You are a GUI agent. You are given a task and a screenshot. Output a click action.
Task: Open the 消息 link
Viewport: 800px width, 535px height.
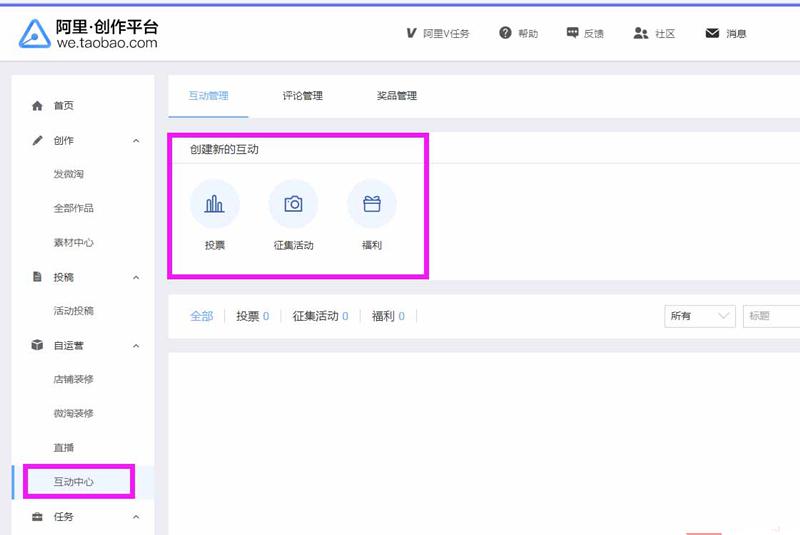[x=736, y=34]
